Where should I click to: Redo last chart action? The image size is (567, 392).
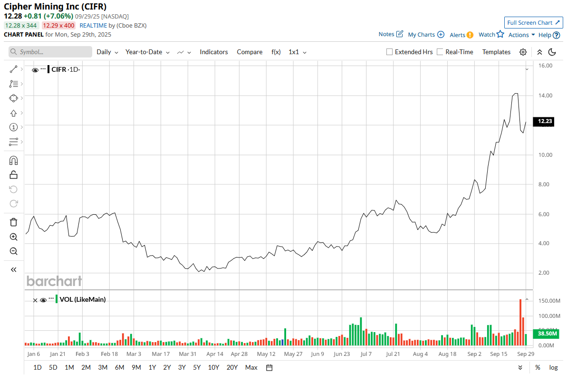click(13, 203)
